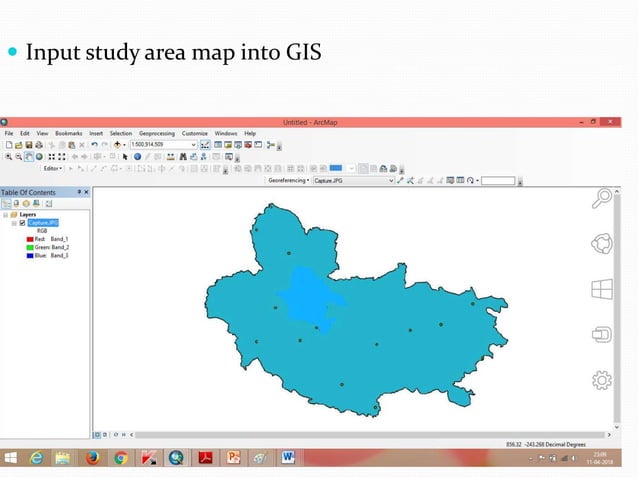Screen dimensions: 638x478
Task: Click the Add Data icon
Action: pyautogui.click(x=117, y=145)
